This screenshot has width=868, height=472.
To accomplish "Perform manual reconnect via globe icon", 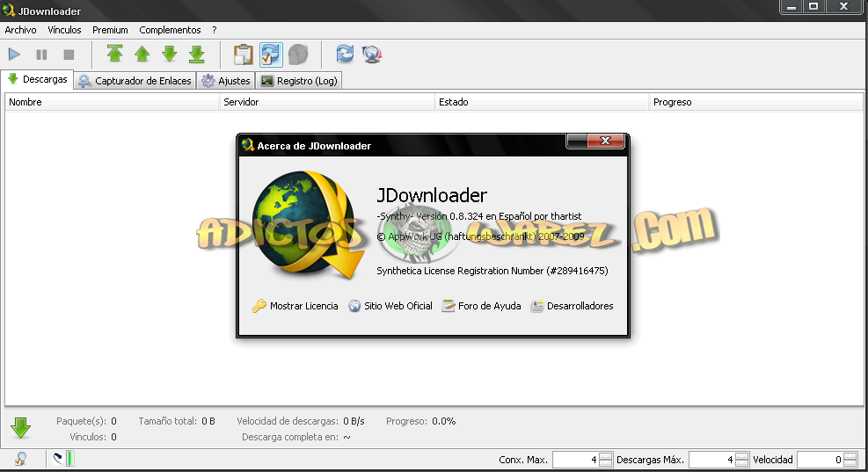I will coord(372,54).
